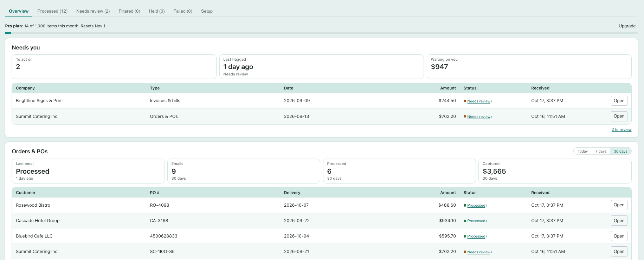Viewport: 644px width, 260px height.
Task: Click the delivery date 2026-10-04
Action: tap(296, 236)
